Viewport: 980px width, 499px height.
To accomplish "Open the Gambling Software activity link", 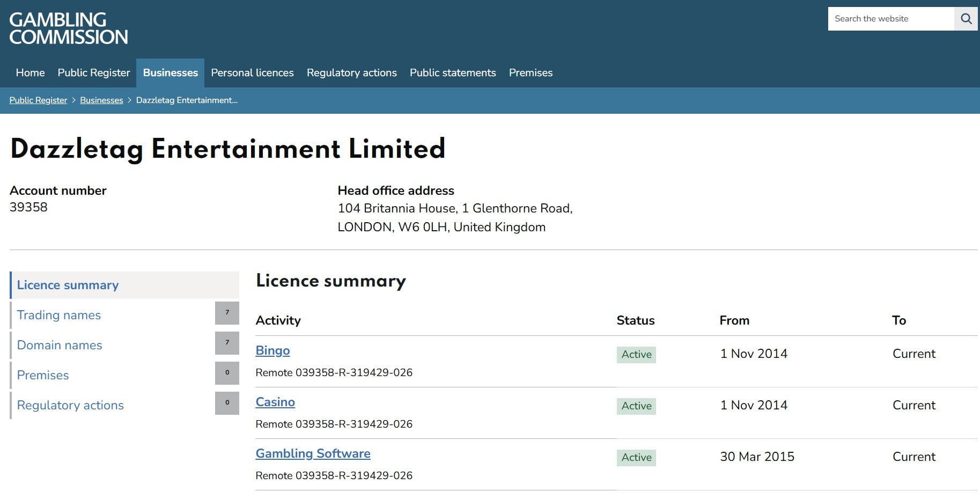I will coord(313,454).
